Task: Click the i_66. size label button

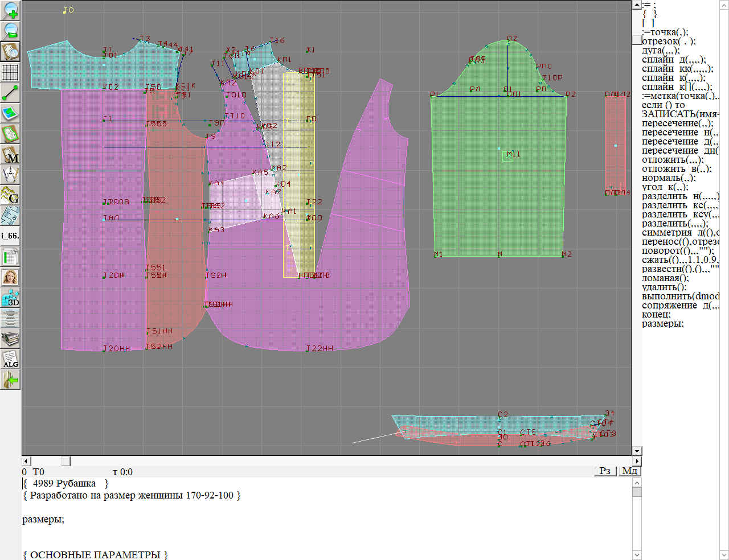Action: click(10, 236)
